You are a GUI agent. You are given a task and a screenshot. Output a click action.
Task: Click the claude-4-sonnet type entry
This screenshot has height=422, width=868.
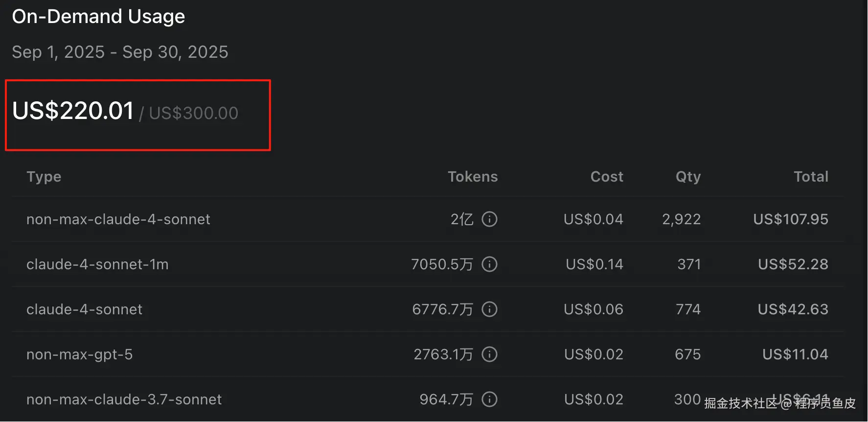pyautogui.click(x=84, y=309)
